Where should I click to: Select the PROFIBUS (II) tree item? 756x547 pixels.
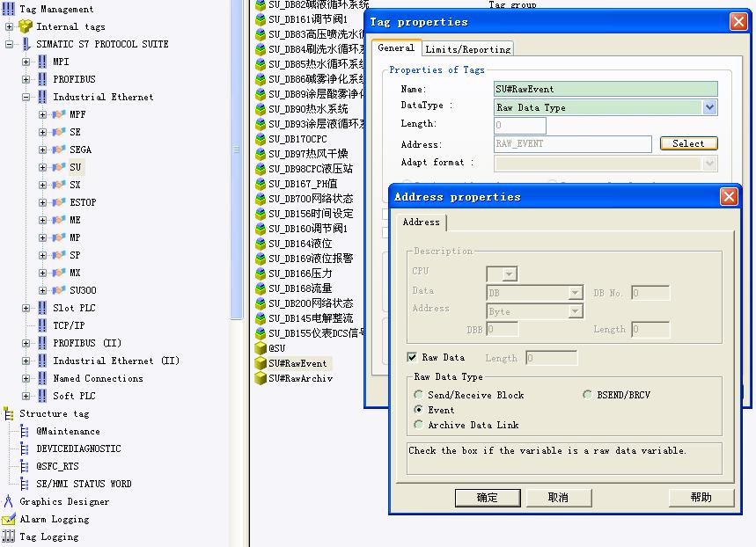click(87, 343)
